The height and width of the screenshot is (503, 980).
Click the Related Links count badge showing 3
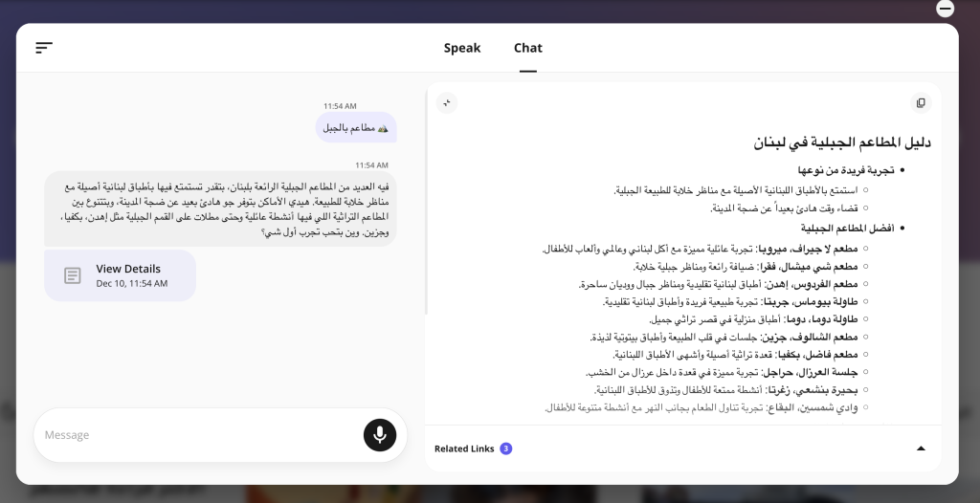tap(505, 448)
